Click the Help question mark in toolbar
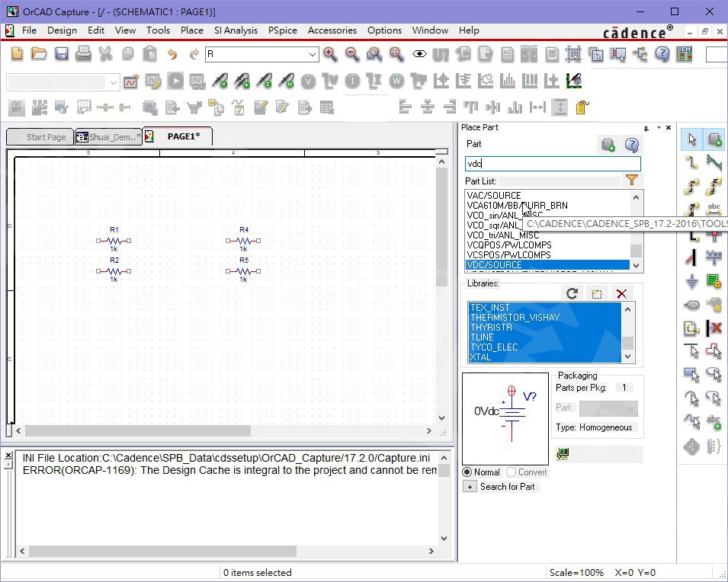 [x=662, y=54]
